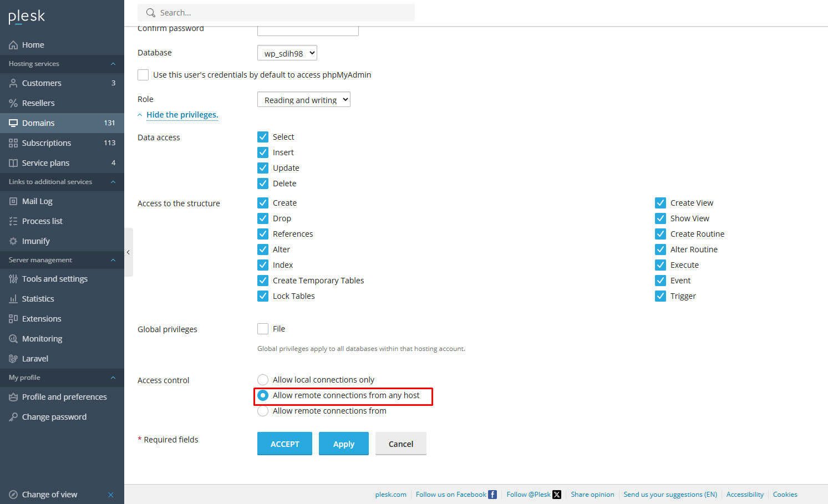Open Imunify via its gear icon
The image size is (828, 504).
[13, 241]
